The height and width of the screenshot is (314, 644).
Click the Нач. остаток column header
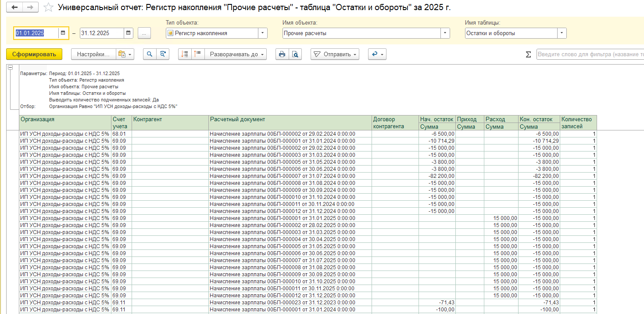[x=437, y=119]
